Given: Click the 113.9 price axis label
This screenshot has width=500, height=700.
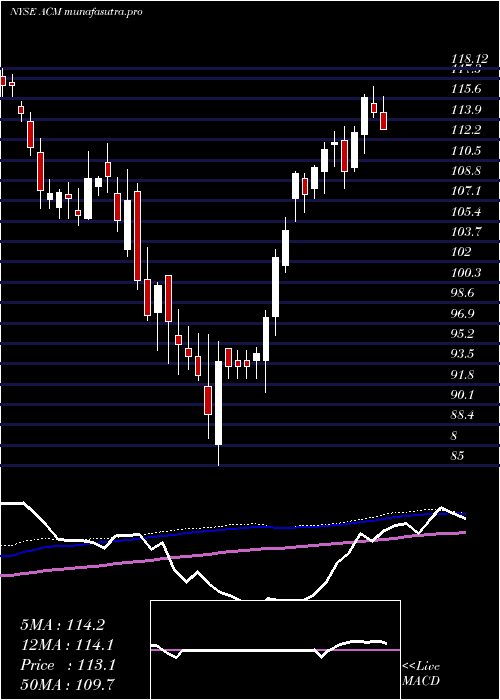Looking at the screenshot, I should click(x=466, y=109).
